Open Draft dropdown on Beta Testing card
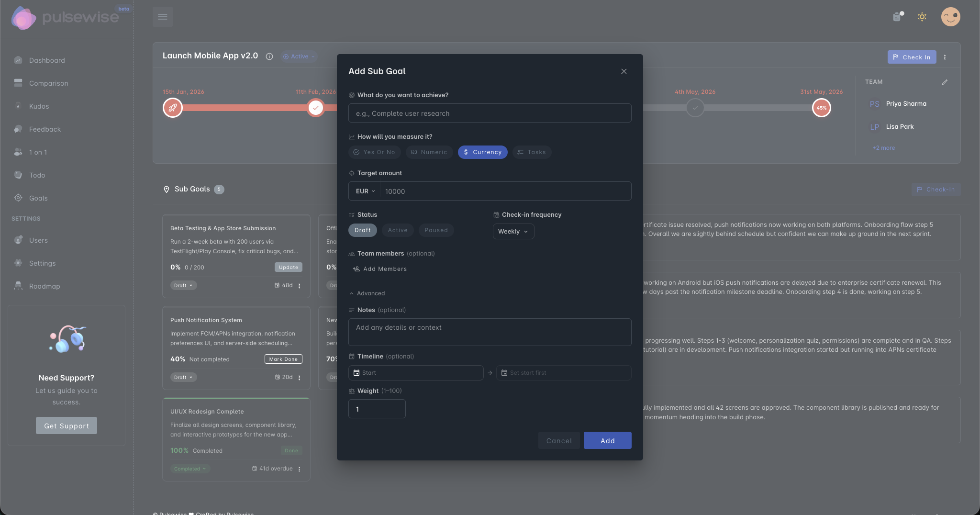 click(183, 285)
